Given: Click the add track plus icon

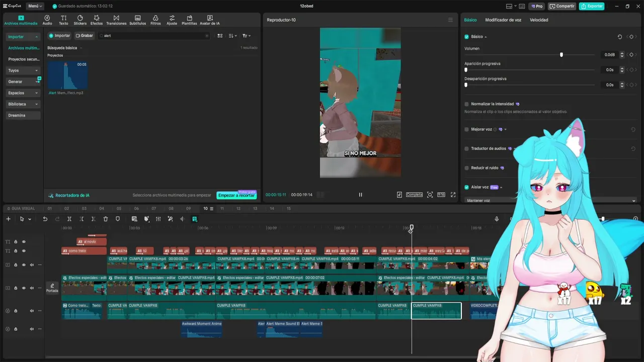Looking at the screenshot, I should 8,219.
